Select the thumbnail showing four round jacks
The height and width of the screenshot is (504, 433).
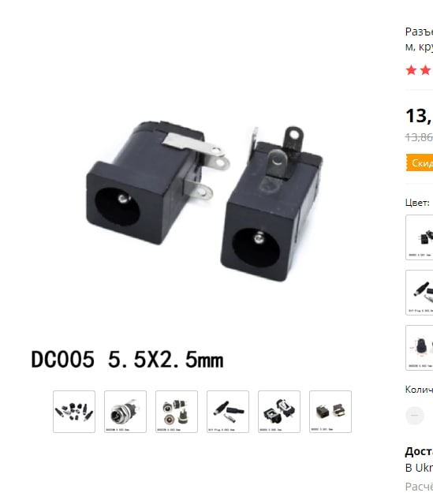(177, 412)
